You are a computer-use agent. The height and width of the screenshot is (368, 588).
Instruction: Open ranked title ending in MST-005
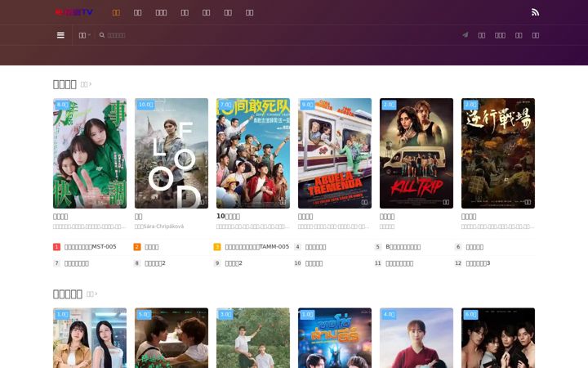[91, 247]
